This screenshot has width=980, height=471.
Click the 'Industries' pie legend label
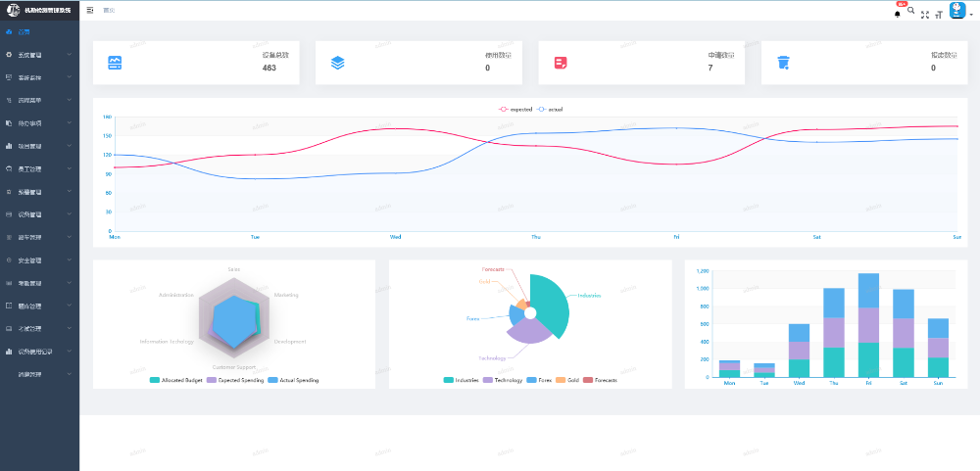click(466, 380)
